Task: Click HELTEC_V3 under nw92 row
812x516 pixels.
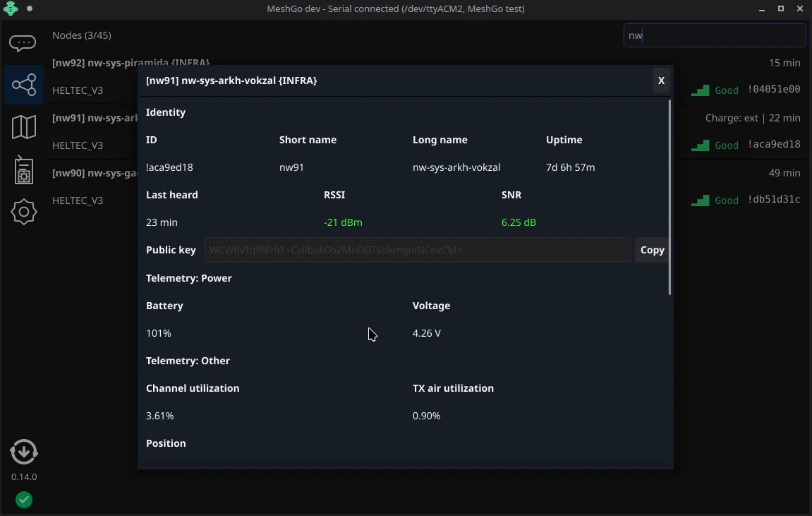Action: (x=78, y=90)
